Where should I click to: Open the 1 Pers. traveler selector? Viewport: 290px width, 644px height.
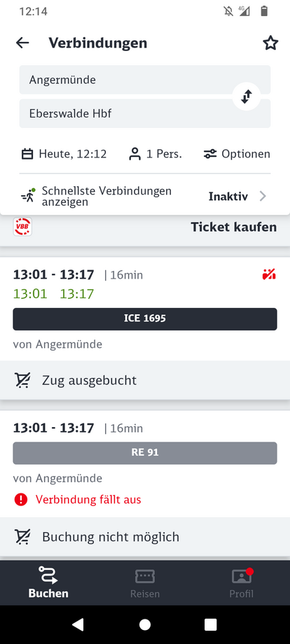156,154
